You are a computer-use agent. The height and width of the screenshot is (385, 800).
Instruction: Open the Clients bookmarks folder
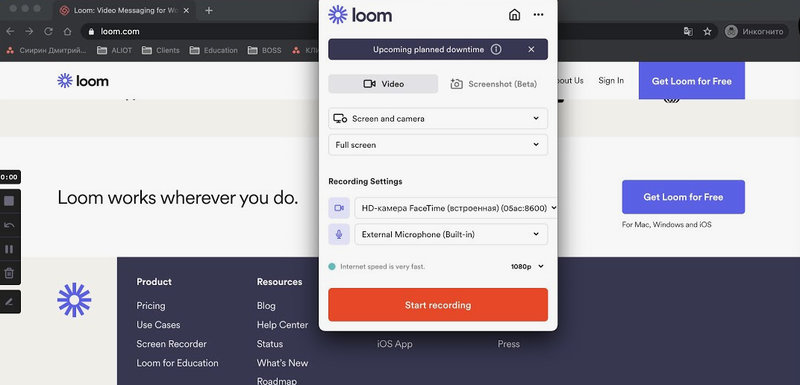coord(161,50)
